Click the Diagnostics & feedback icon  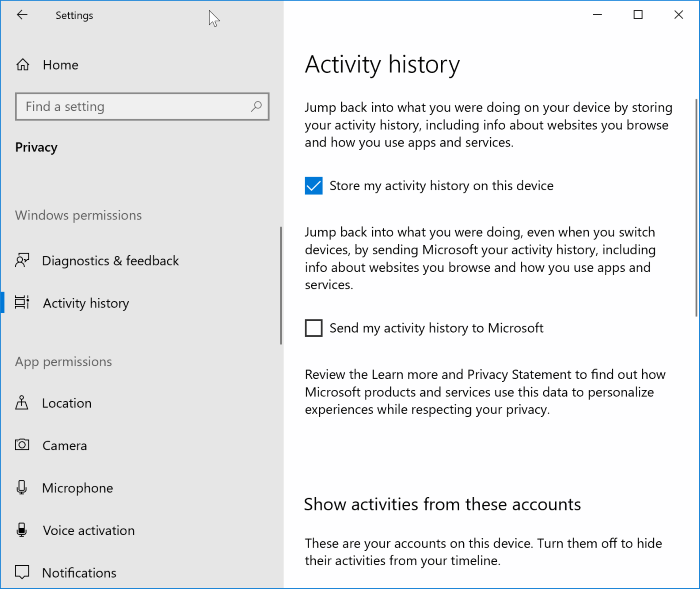(x=22, y=260)
